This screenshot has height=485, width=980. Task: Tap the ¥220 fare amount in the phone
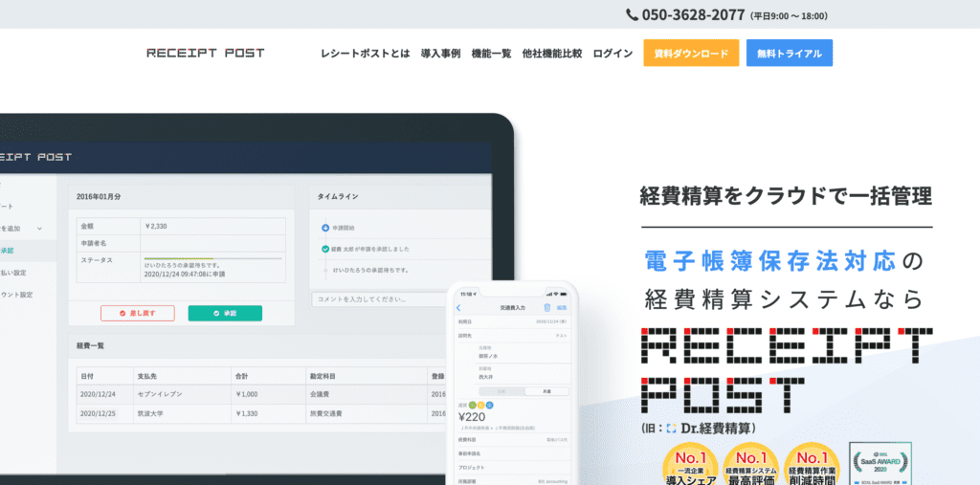pos(471,417)
